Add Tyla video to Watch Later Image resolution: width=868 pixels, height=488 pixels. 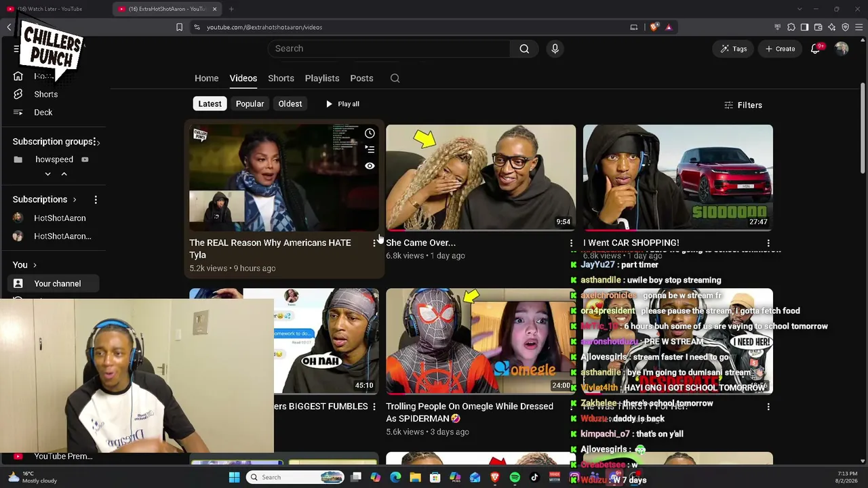point(370,134)
